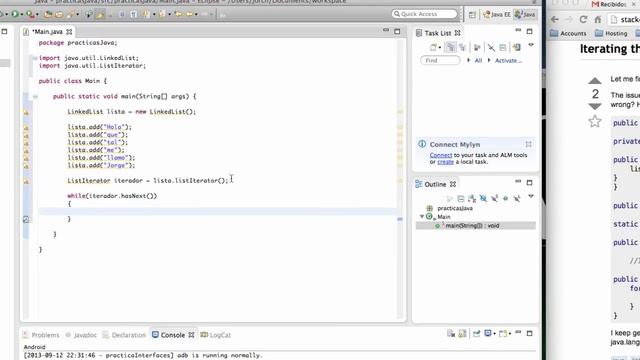Click the New Java Package toolbar icon

48,15
